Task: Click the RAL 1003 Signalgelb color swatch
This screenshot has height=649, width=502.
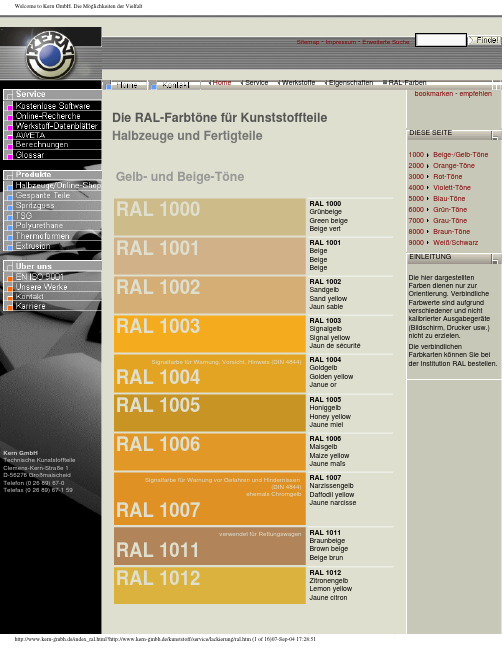Action: (210, 334)
